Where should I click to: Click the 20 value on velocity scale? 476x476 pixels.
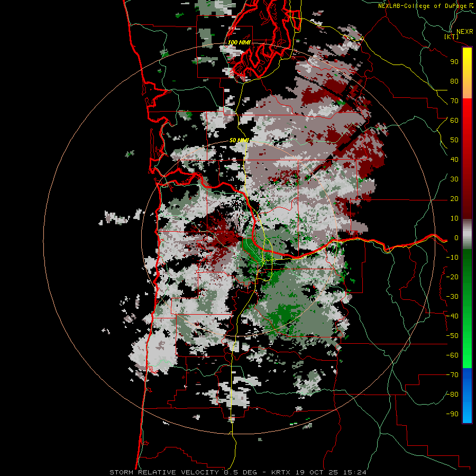pos(454,198)
